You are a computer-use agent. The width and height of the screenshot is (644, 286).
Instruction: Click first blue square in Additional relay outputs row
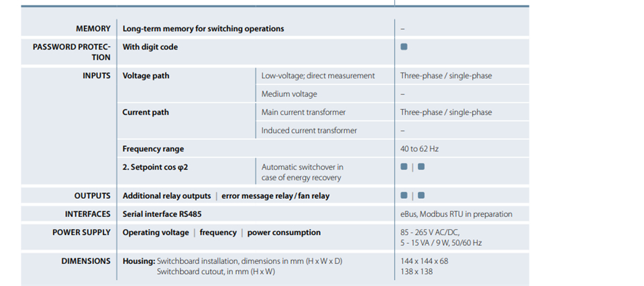(x=404, y=196)
